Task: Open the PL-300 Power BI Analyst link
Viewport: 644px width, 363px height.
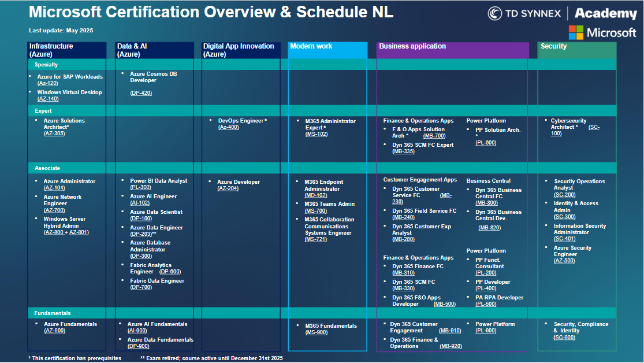Action: [x=140, y=187]
